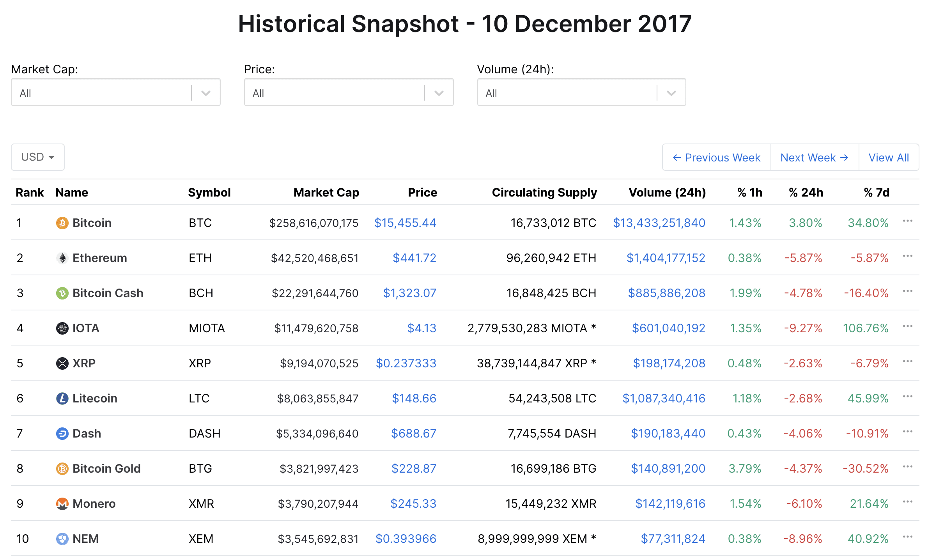Open Bitcoin price link $15,455.44
Image resolution: width=928 pixels, height=560 pixels.
(x=405, y=223)
